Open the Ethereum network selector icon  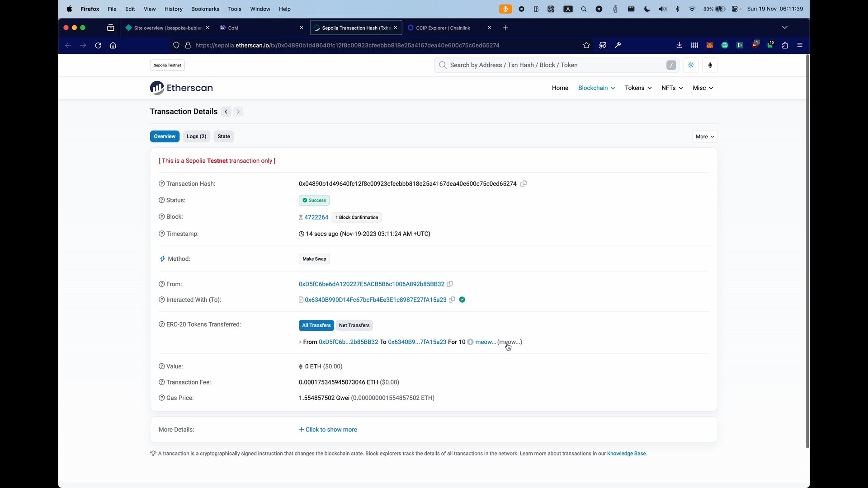(710, 65)
